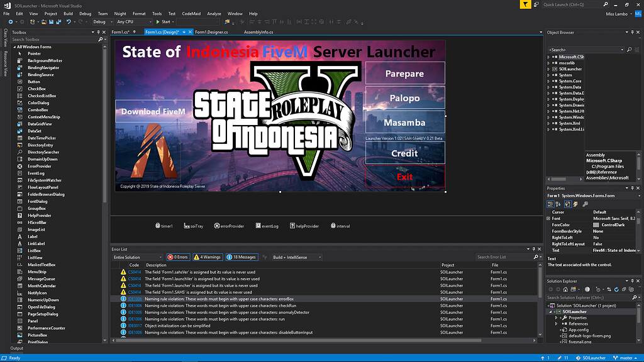
Task: Select the errorProvider component in tray
Action: (229, 226)
